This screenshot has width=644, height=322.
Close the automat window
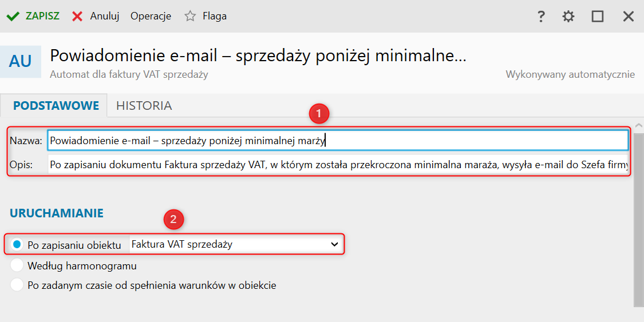tap(628, 17)
